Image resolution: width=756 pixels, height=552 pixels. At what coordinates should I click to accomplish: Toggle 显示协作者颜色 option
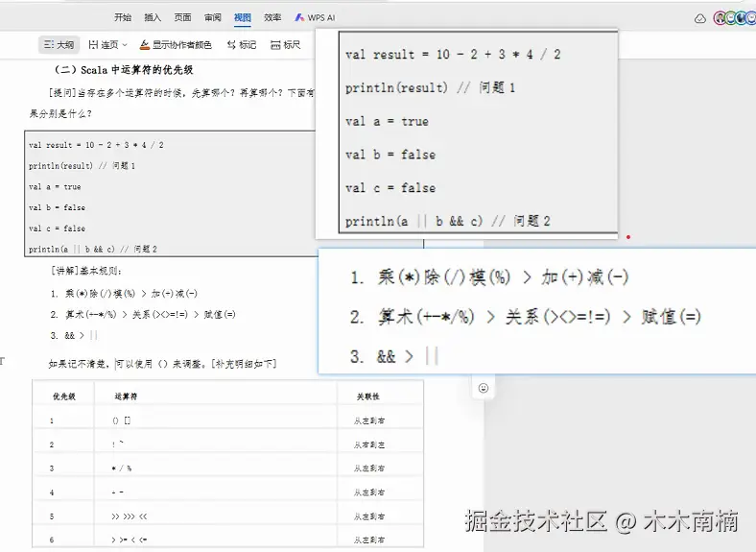click(x=176, y=45)
